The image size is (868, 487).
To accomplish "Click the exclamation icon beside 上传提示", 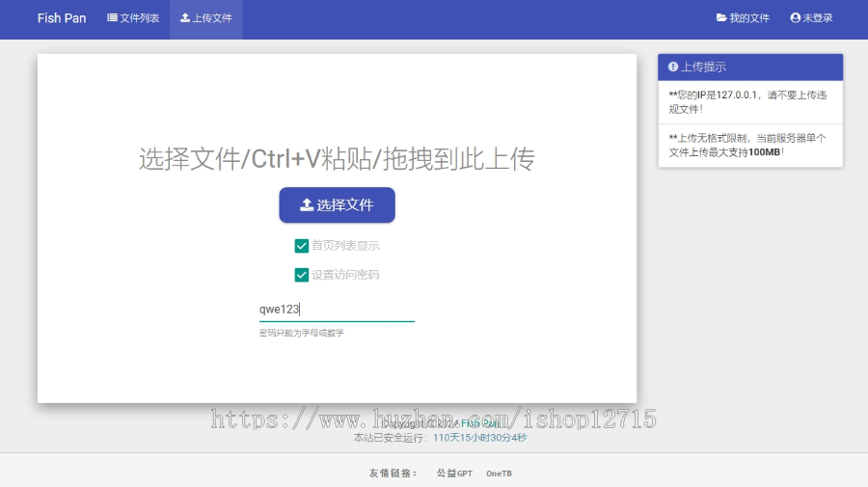I will tap(673, 67).
